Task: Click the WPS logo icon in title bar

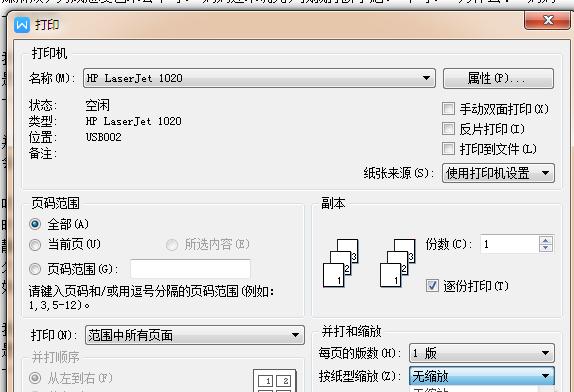Action: click(22, 25)
